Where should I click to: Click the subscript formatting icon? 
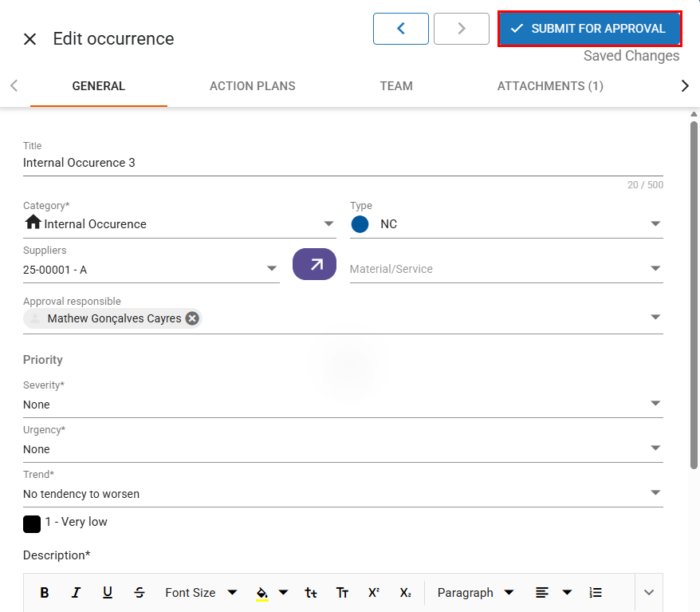click(x=405, y=593)
